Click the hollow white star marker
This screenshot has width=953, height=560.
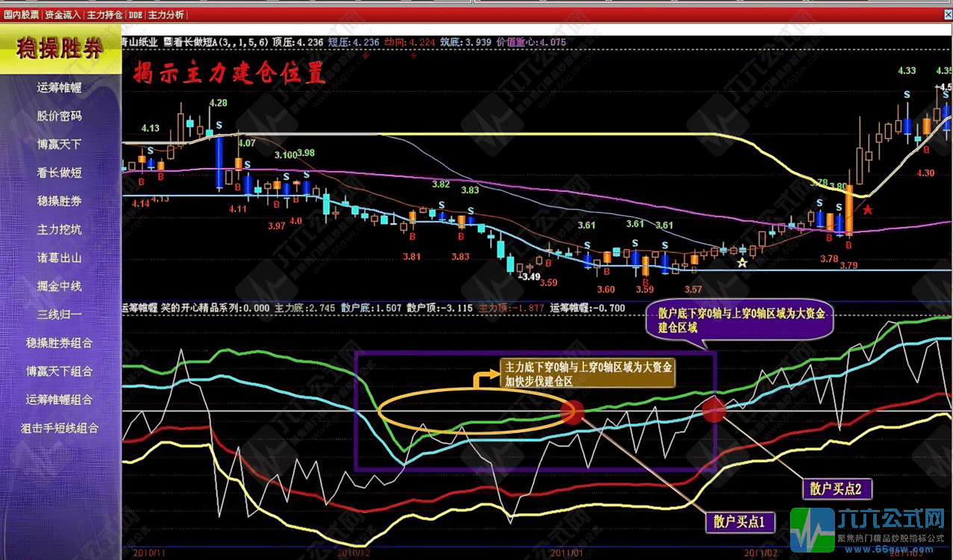click(742, 262)
